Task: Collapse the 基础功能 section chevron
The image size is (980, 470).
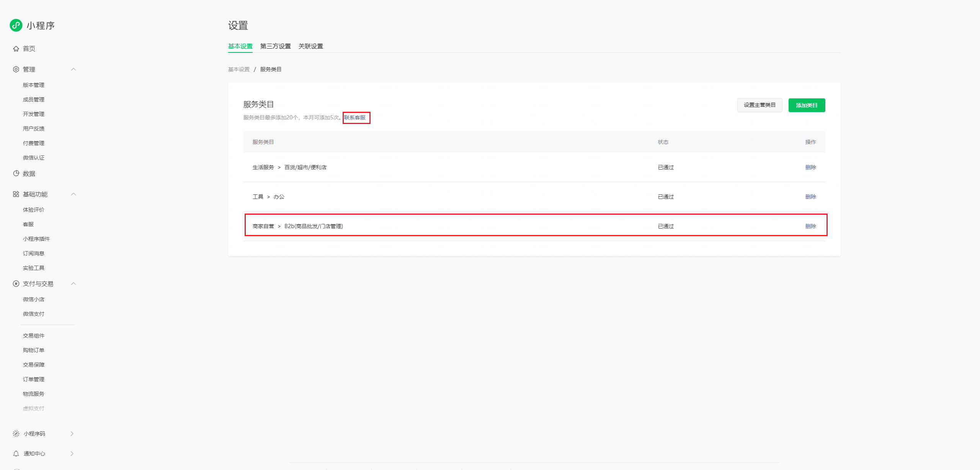Action: [73, 194]
